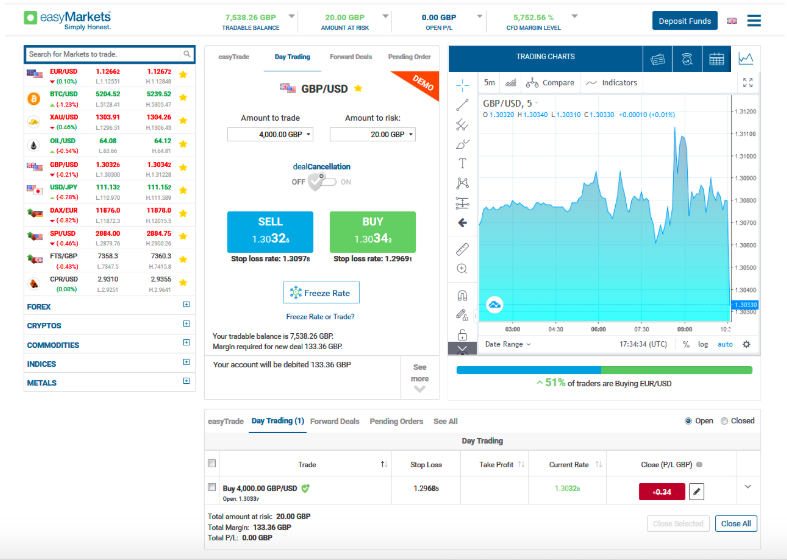The image size is (787, 560).
Task: Switch to the easyTrade tab in the ticket
Action: [x=234, y=57]
